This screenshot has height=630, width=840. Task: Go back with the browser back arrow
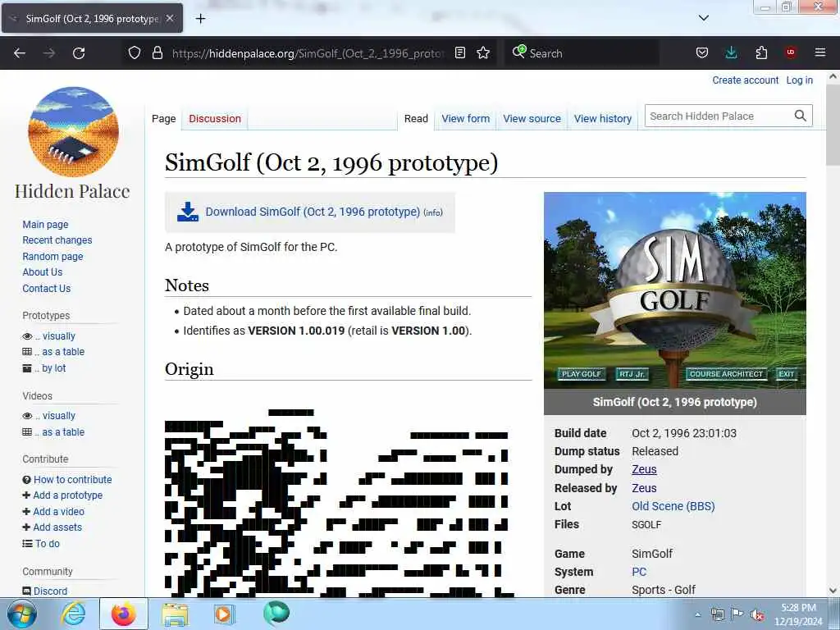(20, 53)
